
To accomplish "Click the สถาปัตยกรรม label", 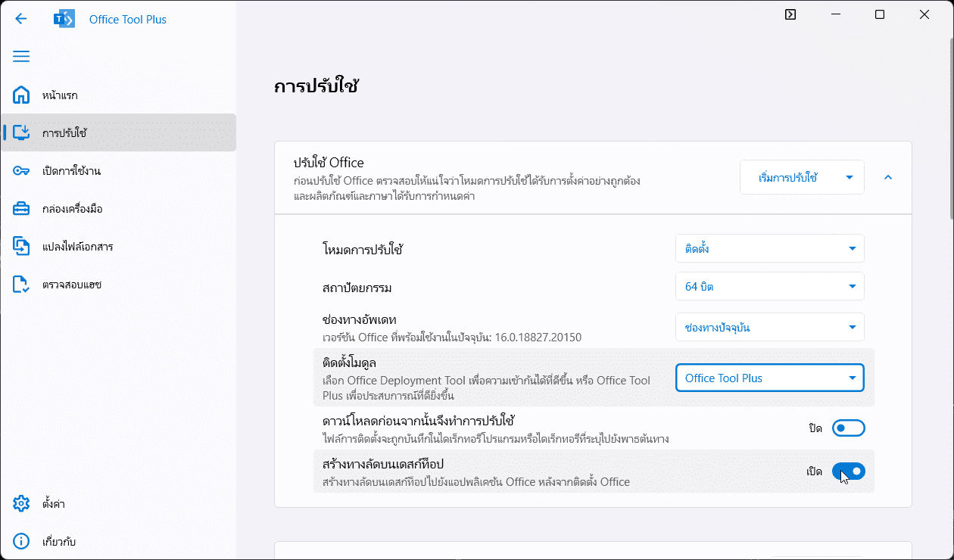I will point(357,288).
